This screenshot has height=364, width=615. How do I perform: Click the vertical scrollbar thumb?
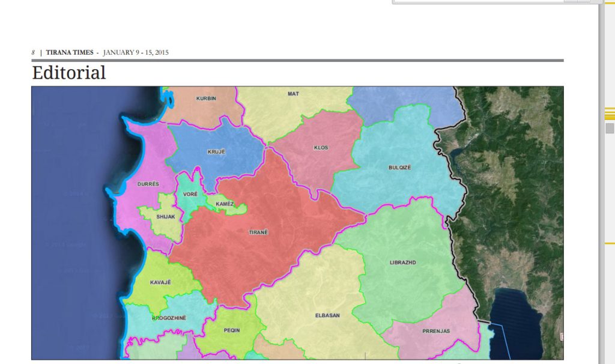click(x=610, y=128)
